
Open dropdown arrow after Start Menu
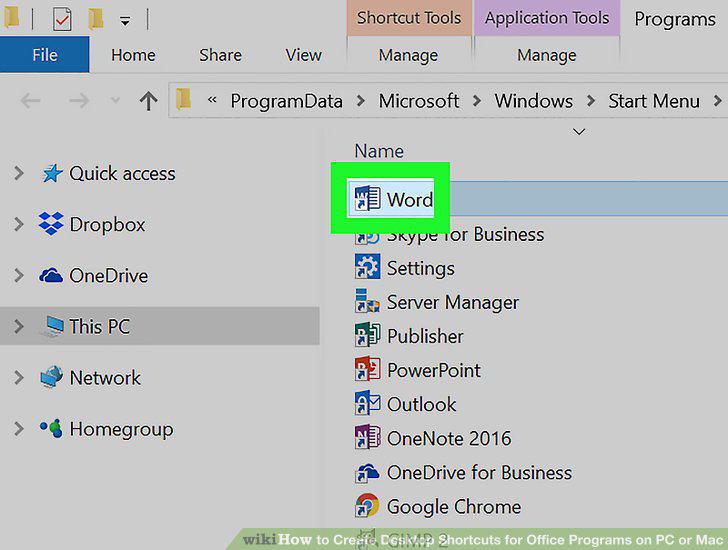[717, 101]
